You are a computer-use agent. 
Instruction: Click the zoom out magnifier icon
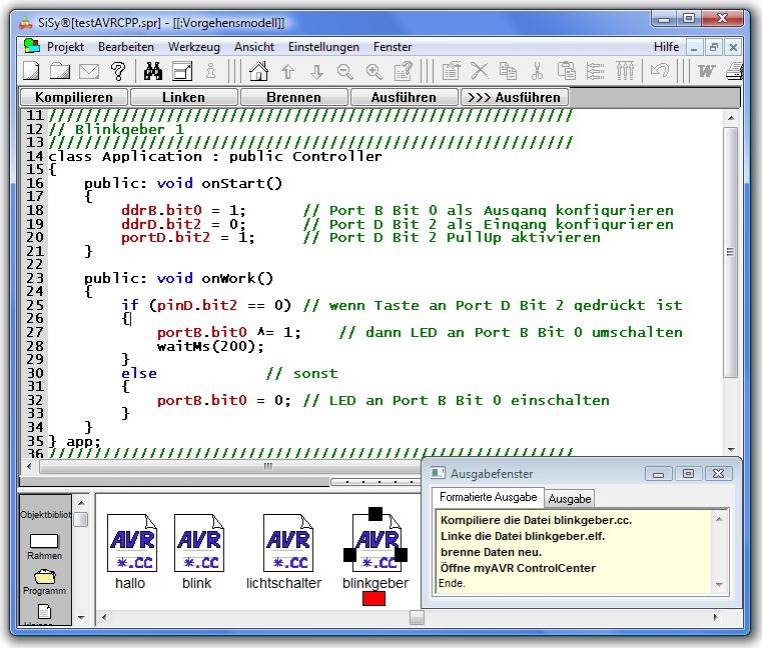[345, 71]
